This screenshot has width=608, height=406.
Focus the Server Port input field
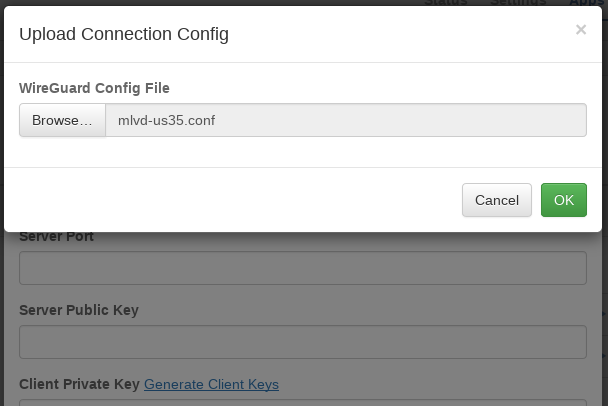302,267
